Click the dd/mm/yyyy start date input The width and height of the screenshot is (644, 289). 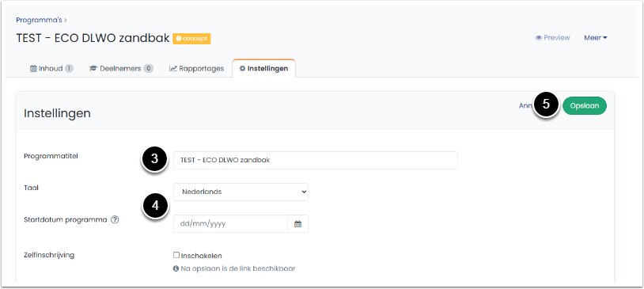click(230, 224)
